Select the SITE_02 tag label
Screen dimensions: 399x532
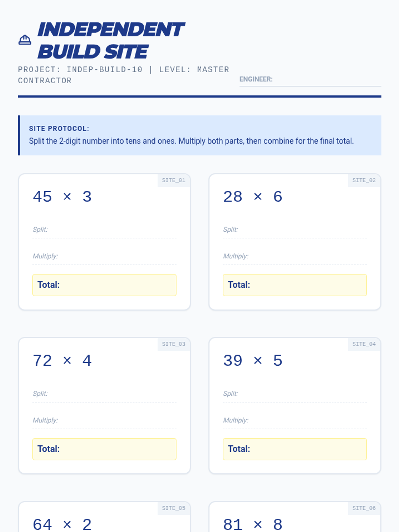click(x=364, y=180)
